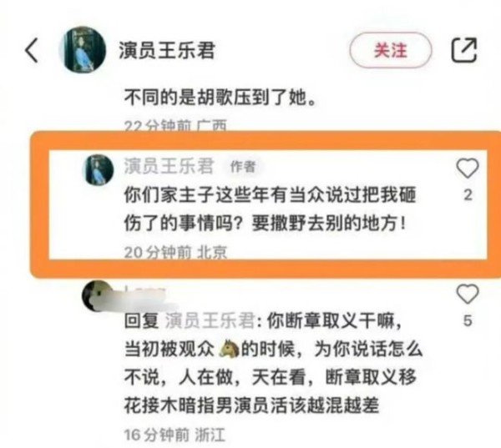The width and height of the screenshot is (501, 448).
Task: Tap the horse emoji in the comment
Action: (229, 348)
